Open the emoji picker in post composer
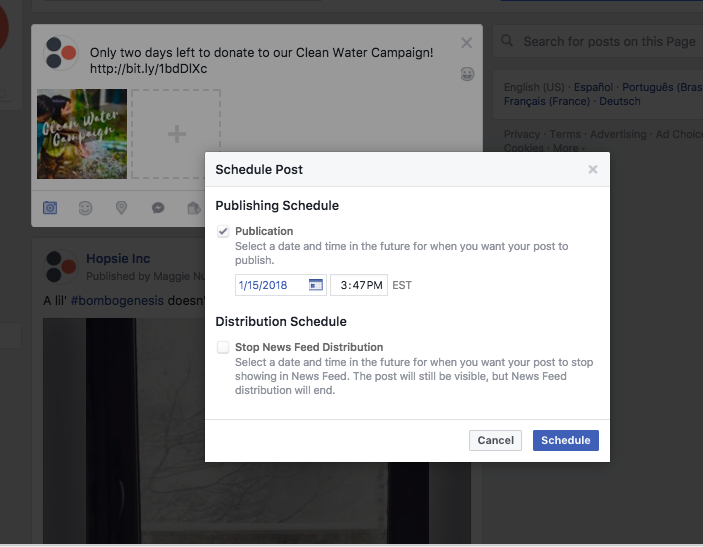The width and height of the screenshot is (703, 547). (467, 74)
